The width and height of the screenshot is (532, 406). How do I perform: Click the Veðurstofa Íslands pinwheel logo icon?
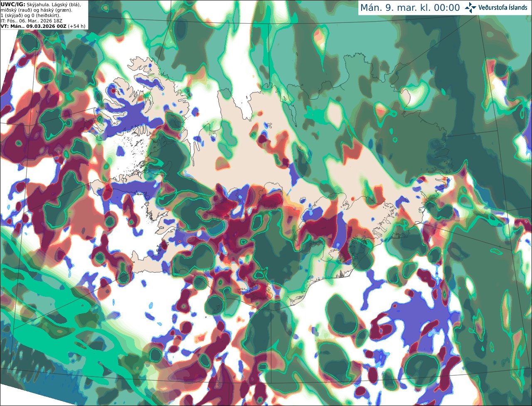(470, 7)
